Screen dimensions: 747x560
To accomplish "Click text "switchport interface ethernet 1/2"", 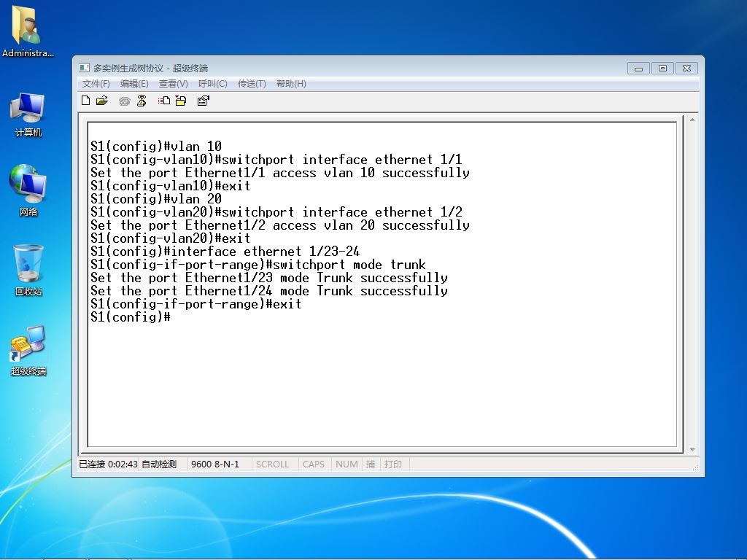I will coord(342,212).
